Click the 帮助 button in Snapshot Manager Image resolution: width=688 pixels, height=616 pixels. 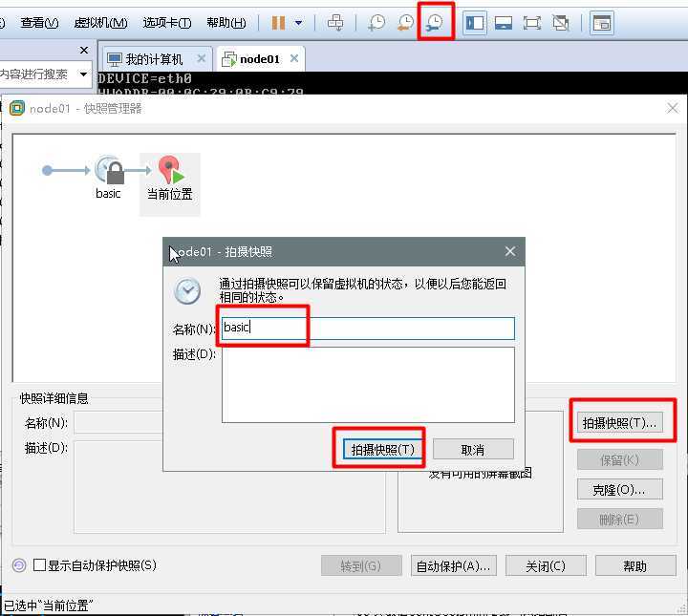click(x=635, y=565)
